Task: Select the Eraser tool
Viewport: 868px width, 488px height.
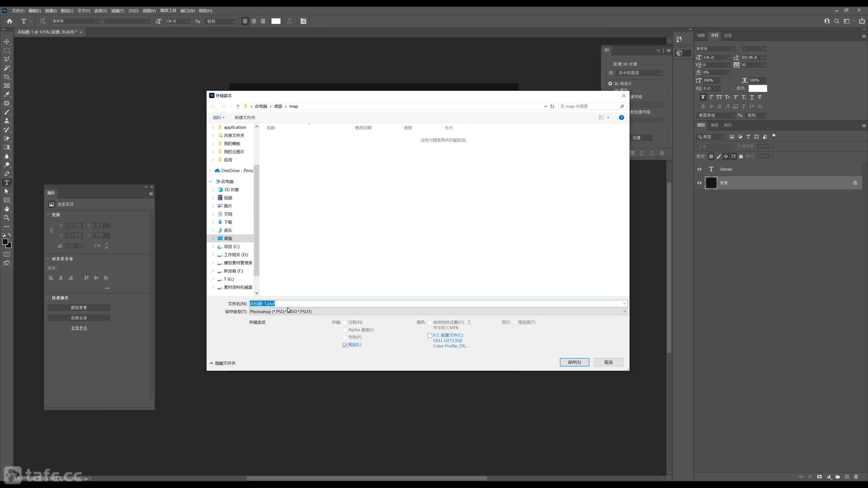Action: 7,139
